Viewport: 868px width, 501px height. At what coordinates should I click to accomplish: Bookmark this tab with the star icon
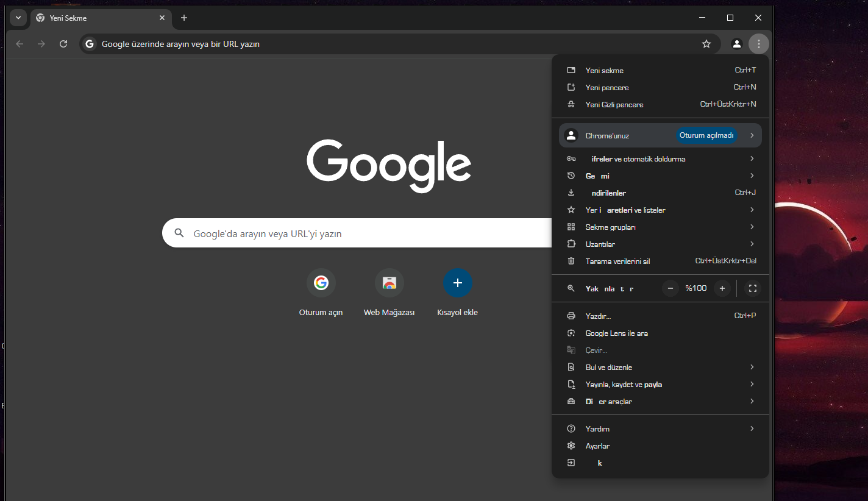(x=706, y=44)
